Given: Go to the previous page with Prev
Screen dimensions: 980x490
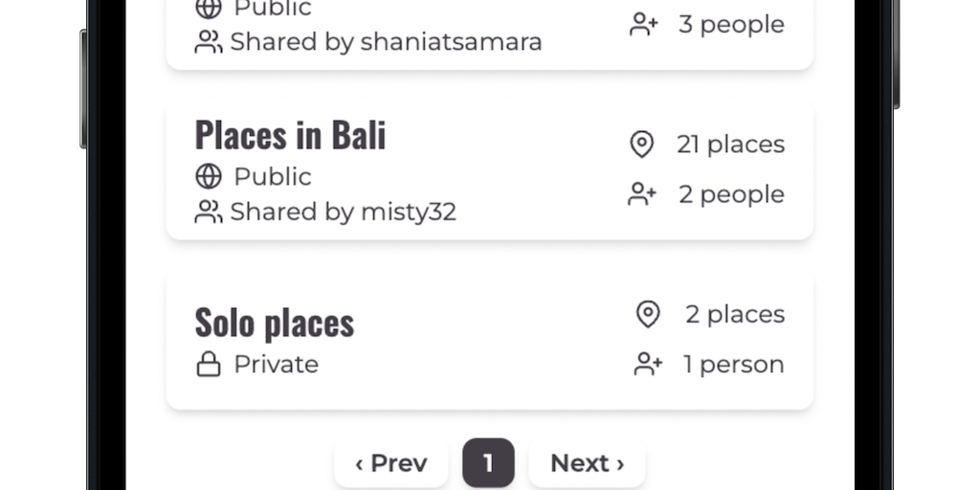Looking at the screenshot, I should click(390, 463).
